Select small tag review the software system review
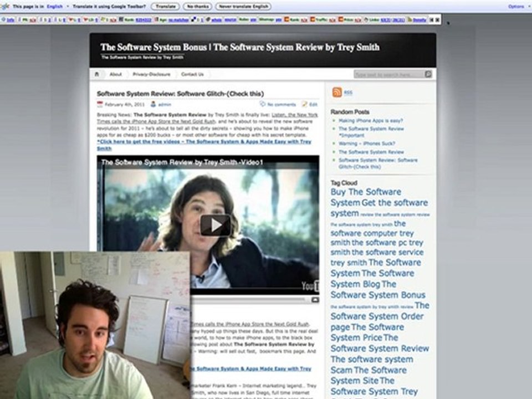 [395, 214]
